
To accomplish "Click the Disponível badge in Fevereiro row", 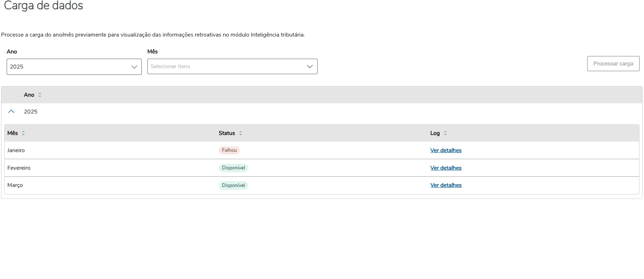I will [x=233, y=168].
